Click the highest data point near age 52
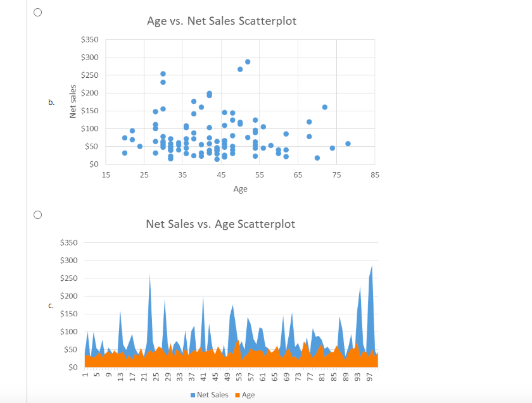 tap(248, 62)
